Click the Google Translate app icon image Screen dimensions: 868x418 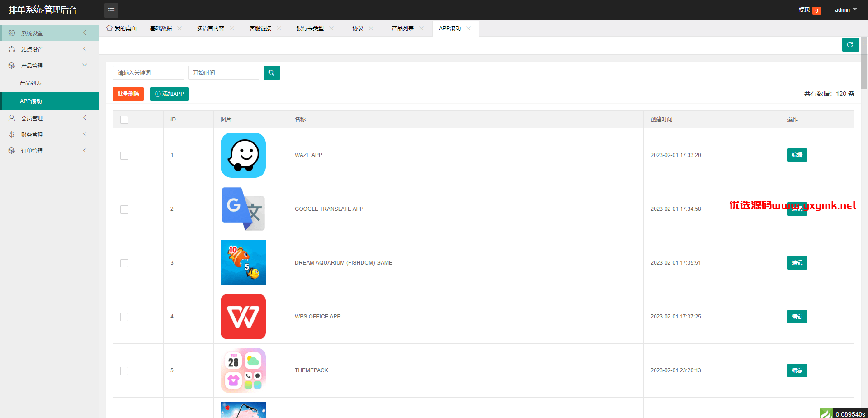(x=243, y=209)
